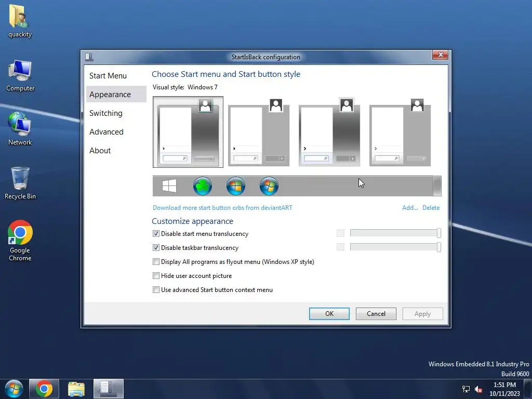Image resolution: width=532 pixels, height=399 pixels.
Task: Select the Windows 8 flat logo start button
Action: (x=169, y=186)
